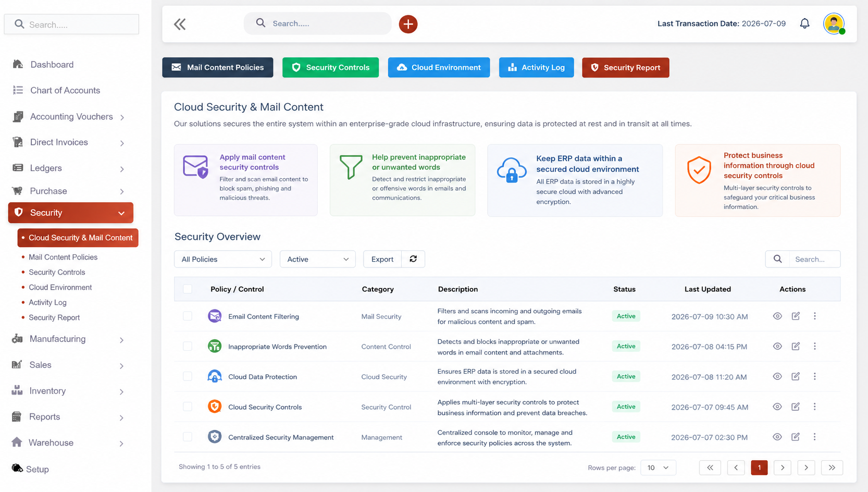The width and height of the screenshot is (868, 492).
Task: Go to last page with double-right arrow
Action: point(832,468)
